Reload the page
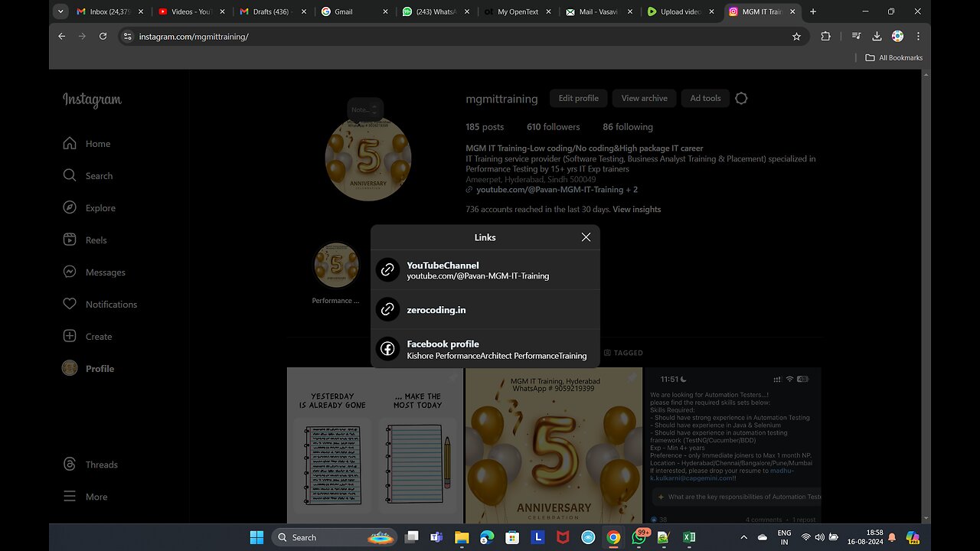This screenshot has height=551, width=980. [x=103, y=36]
